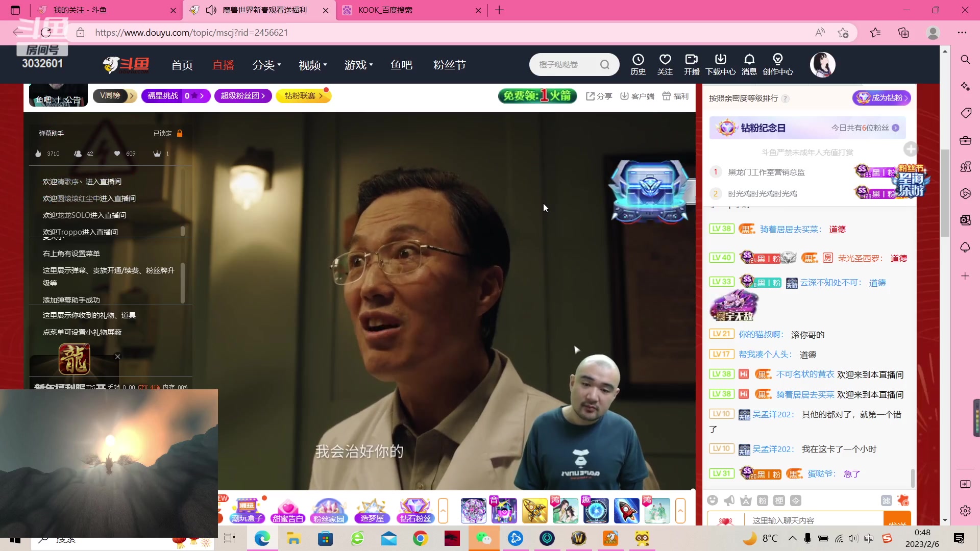Click the megaphone horn icon in chat toolbar
This screenshot has height=551, width=980.
[x=729, y=500]
